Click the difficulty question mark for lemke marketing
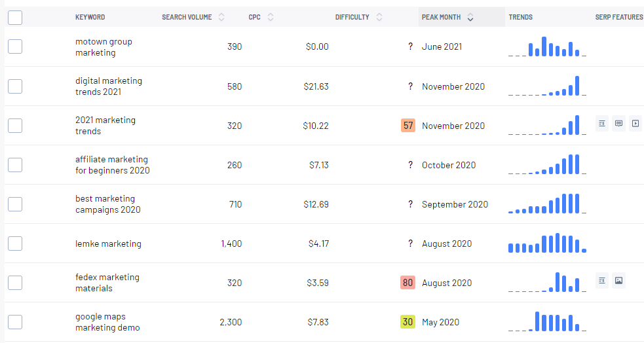 click(x=410, y=244)
